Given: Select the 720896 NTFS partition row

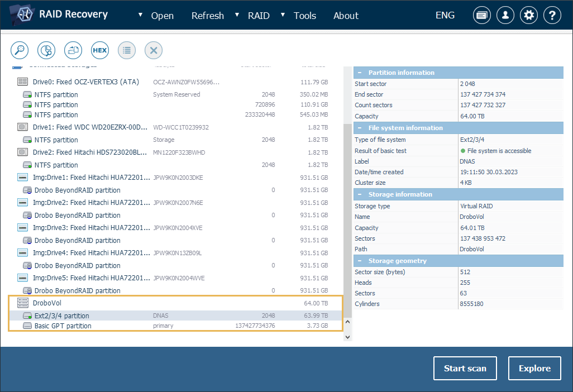Looking at the screenshot, I should (x=175, y=105).
